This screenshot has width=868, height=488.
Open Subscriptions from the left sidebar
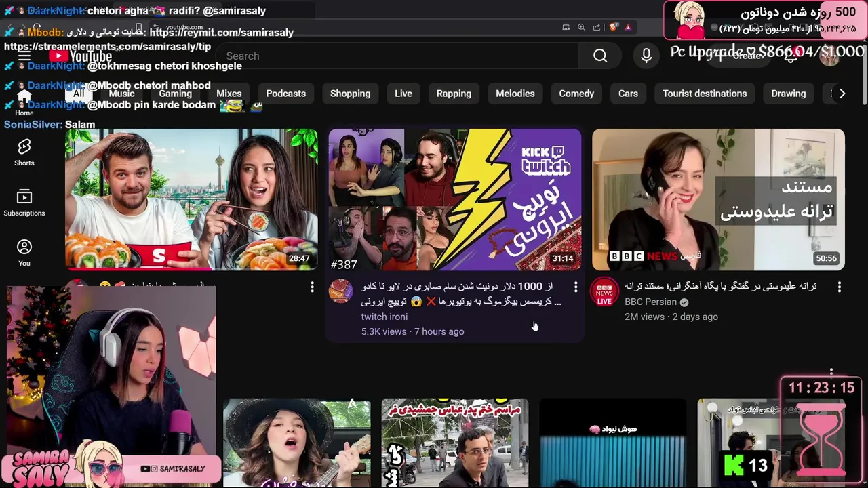(x=24, y=203)
